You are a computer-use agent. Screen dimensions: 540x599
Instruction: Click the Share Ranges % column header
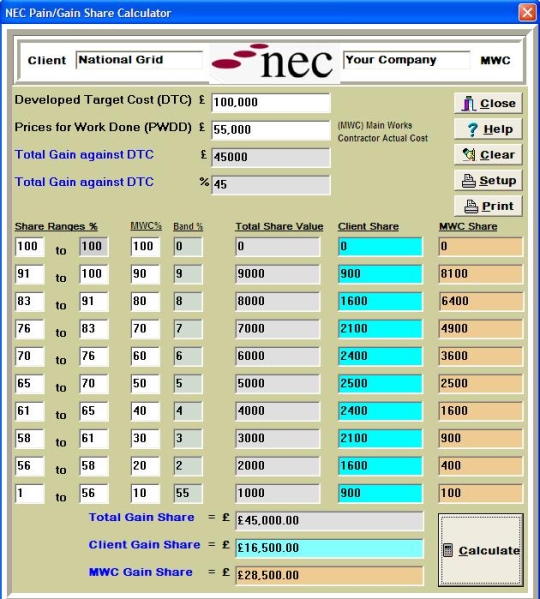(x=56, y=227)
